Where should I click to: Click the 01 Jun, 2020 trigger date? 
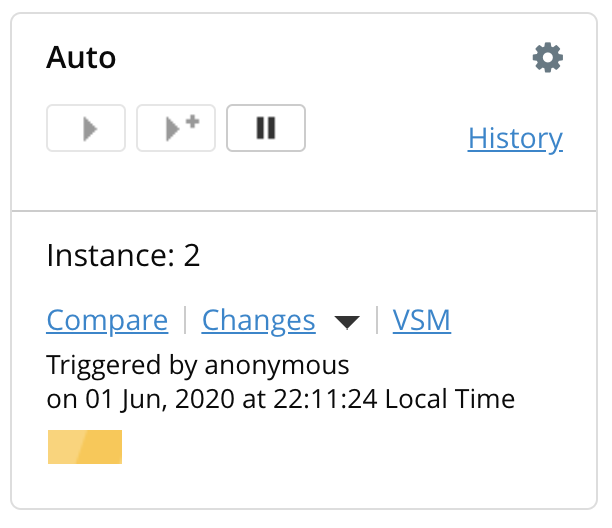(x=148, y=400)
